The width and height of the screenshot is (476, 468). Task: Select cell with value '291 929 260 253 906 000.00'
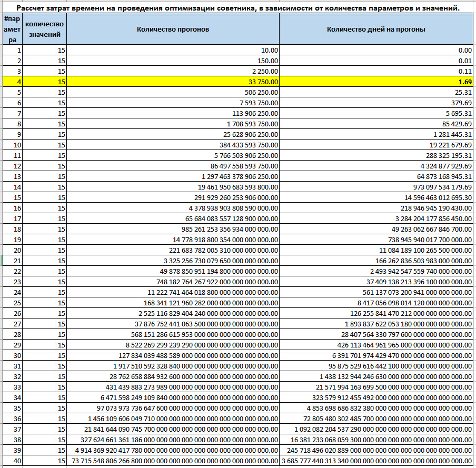173,197
